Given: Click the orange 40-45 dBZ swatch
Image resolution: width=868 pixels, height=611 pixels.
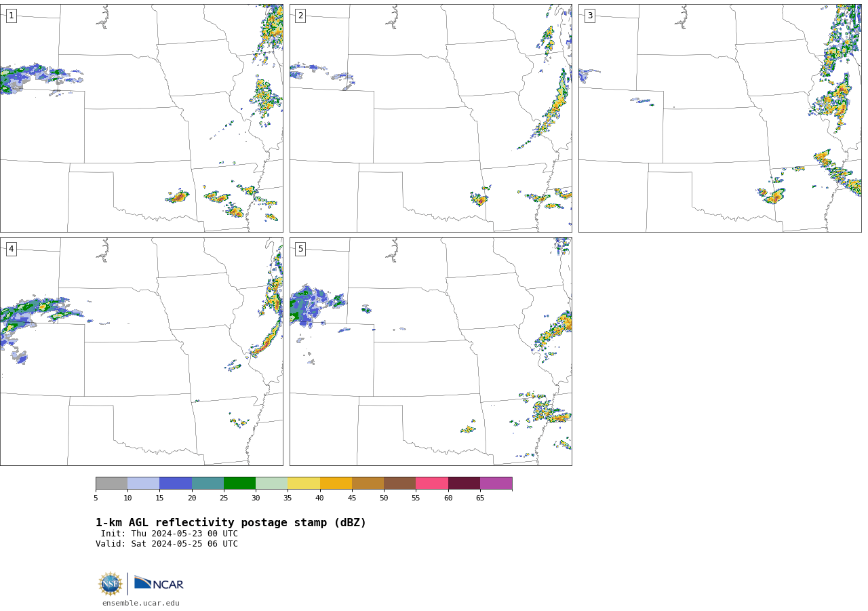Looking at the screenshot, I should point(336,483).
